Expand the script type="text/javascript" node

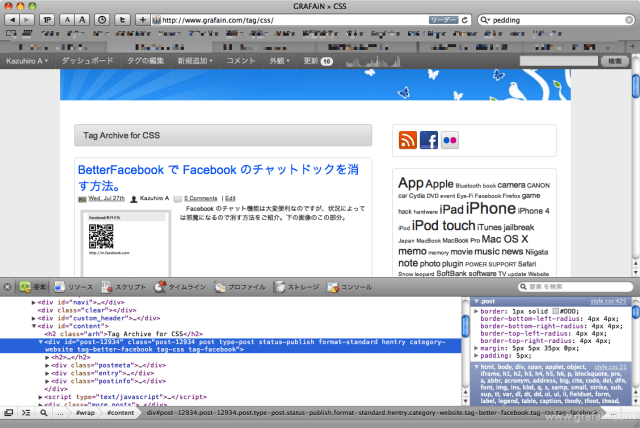pyautogui.click(x=40, y=397)
